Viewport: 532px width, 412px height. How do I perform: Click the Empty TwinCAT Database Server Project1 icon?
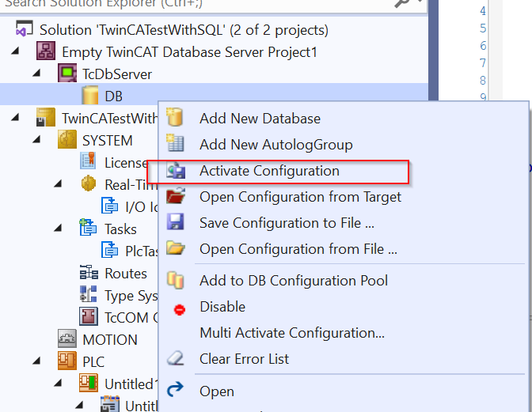coord(46,51)
